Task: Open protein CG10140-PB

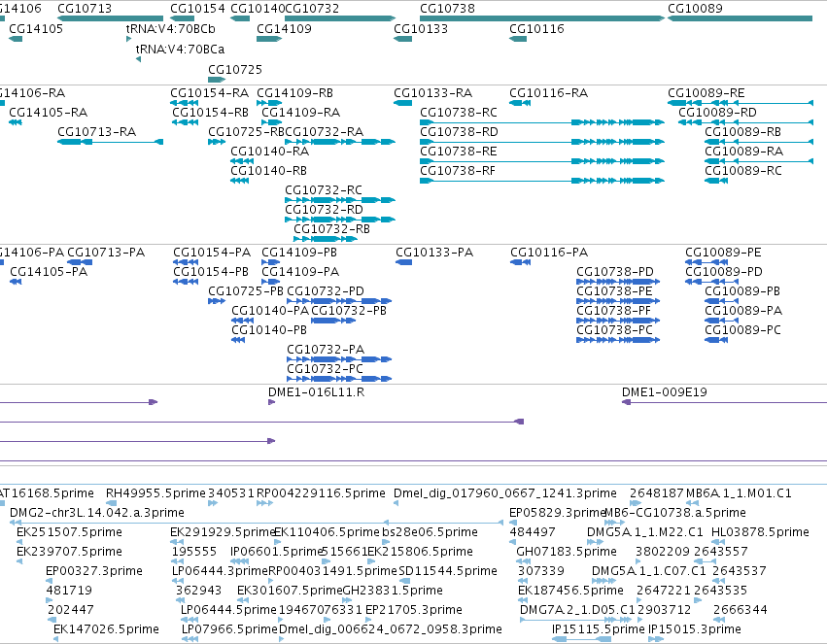Action: (x=269, y=330)
